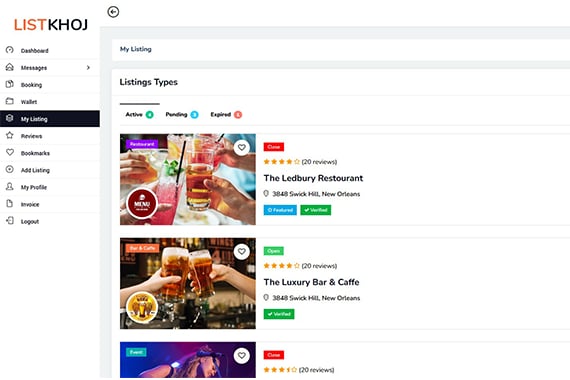Viewport: 570px width, 380px height.
Task: Click the Booking icon in sidebar
Action: (x=10, y=84)
